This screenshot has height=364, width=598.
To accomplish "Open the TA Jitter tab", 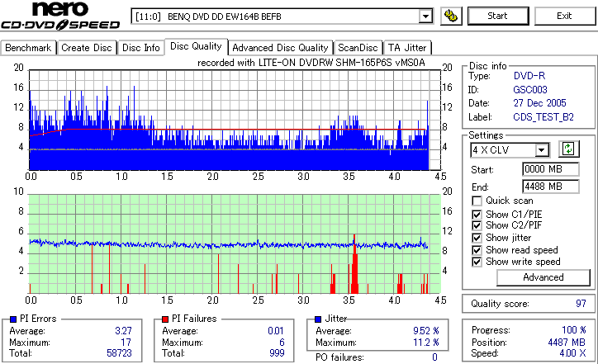I will 407,48.
